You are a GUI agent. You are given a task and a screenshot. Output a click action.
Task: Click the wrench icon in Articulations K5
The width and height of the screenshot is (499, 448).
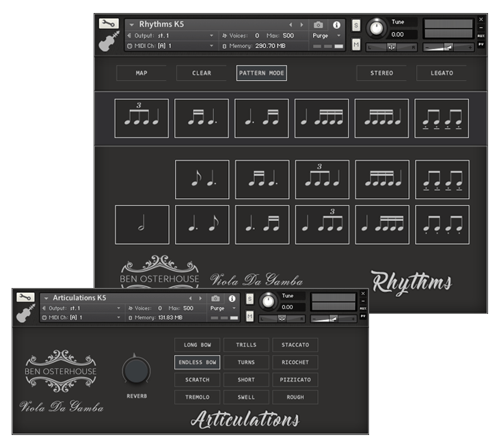tap(25, 297)
